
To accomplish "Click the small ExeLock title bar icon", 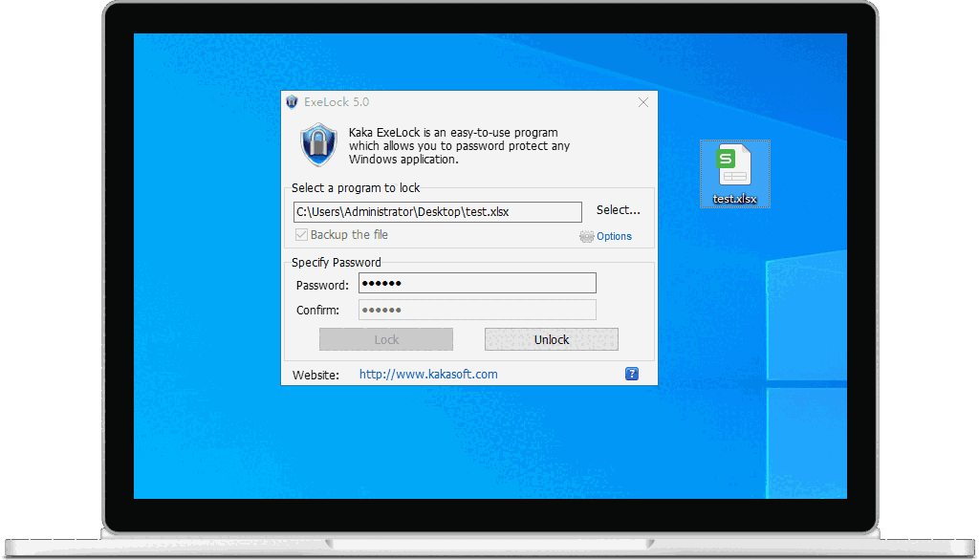I will tap(292, 101).
